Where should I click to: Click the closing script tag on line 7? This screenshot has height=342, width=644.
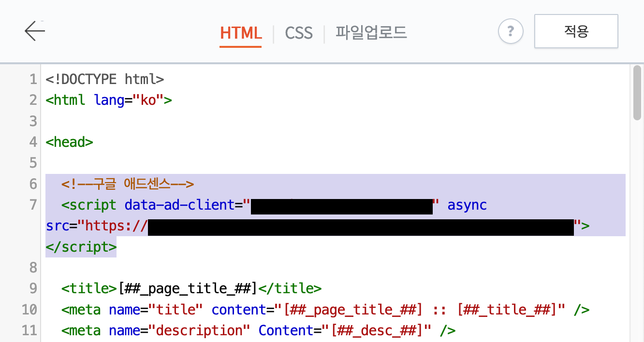tap(80, 247)
